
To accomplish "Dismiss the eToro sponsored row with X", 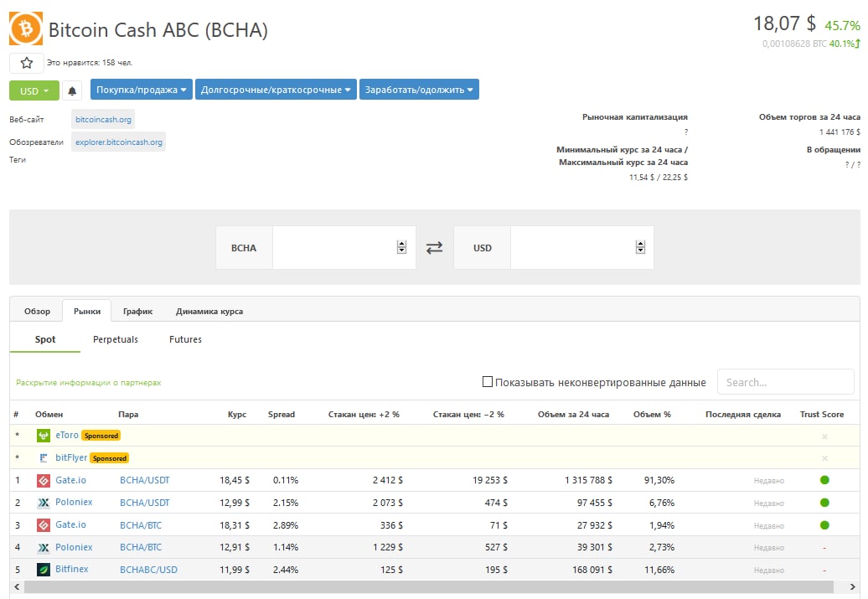I will [x=824, y=436].
